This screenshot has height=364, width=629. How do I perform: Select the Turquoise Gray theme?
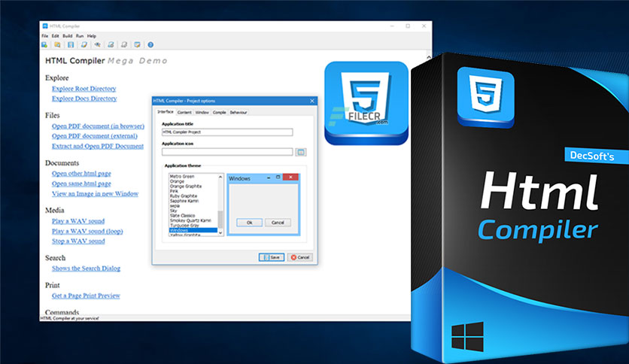pyautogui.click(x=186, y=225)
